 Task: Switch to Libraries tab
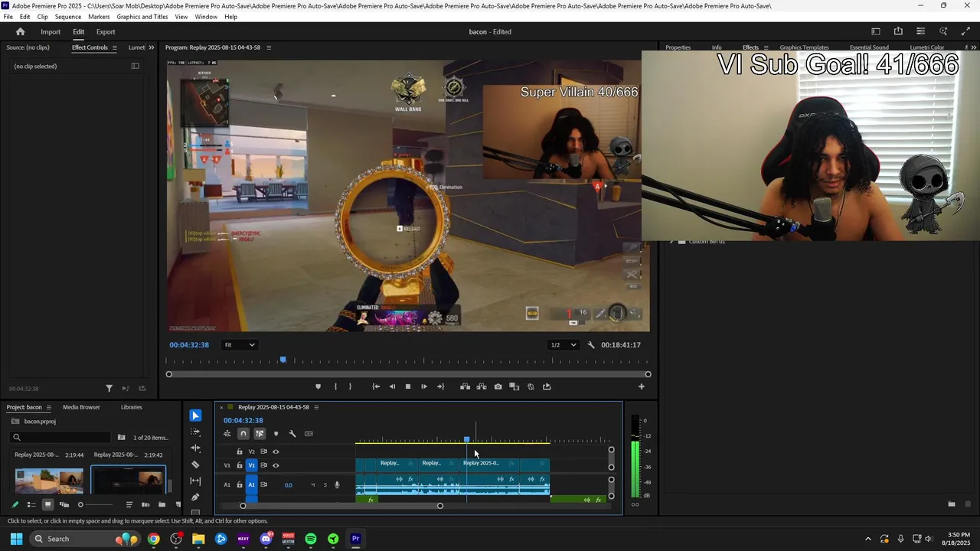tap(132, 407)
